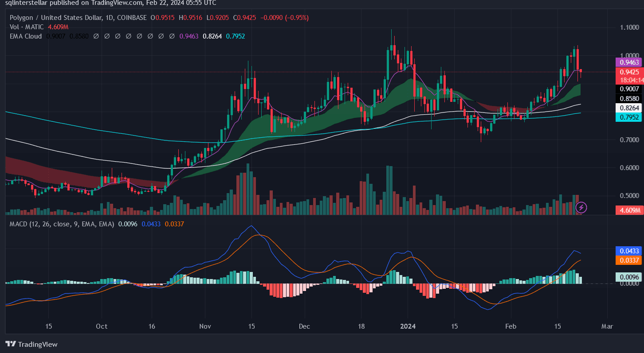Click the purple lightning bolt icon
Image resolution: width=644 pixels, height=353 pixels.
click(581, 207)
